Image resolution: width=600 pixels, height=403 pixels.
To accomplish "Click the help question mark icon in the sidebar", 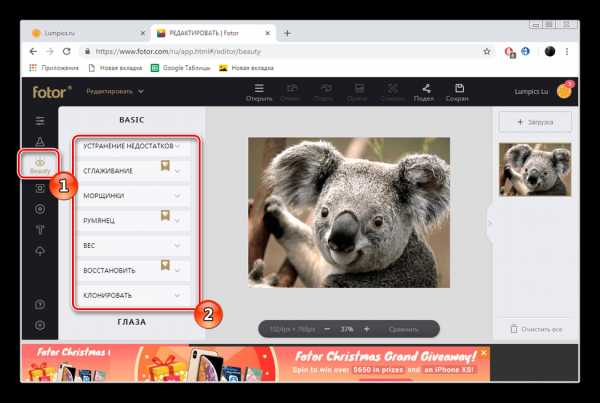I will coord(39,303).
